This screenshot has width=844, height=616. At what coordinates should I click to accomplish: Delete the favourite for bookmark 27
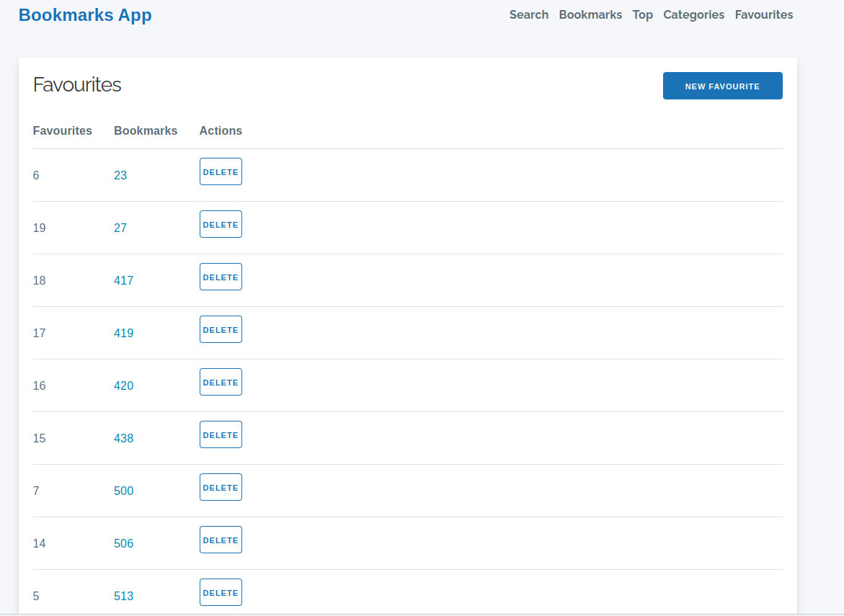[x=221, y=224]
